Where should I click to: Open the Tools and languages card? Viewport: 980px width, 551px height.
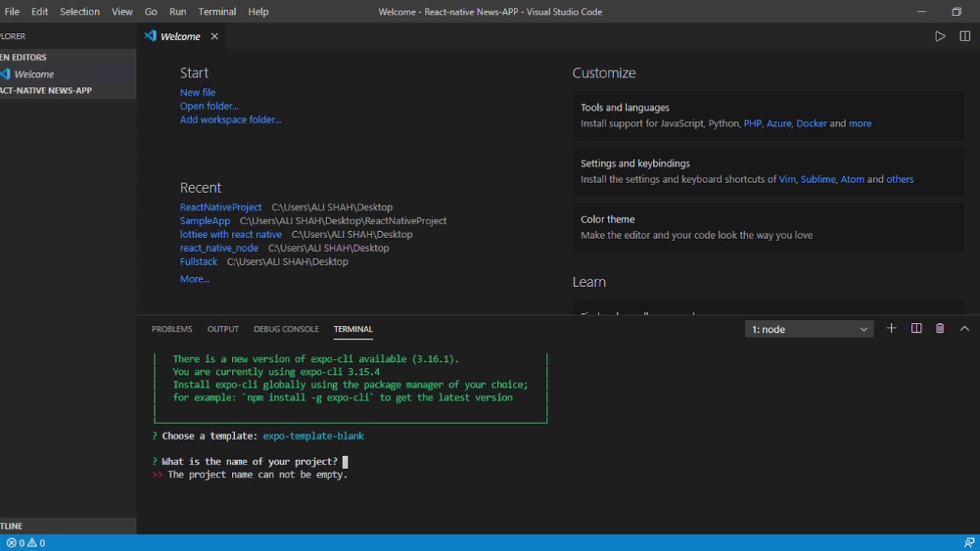coord(769,116)
